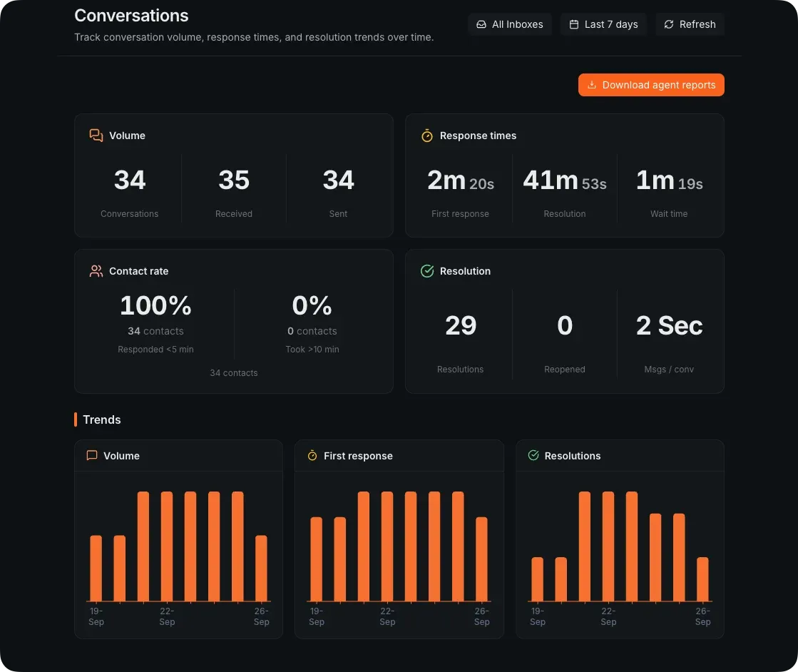Click the people icon beside Contact rate

96,271
